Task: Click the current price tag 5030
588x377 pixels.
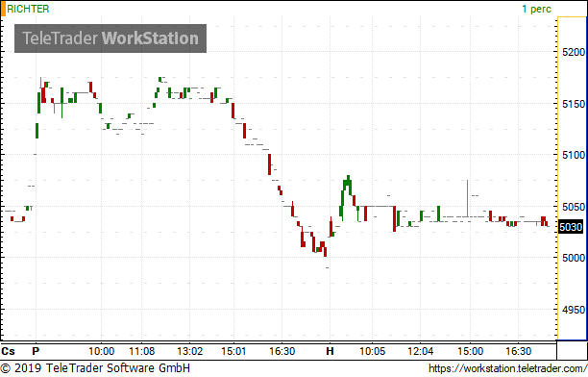Action: pyautogui.click(x=571, y=227)
